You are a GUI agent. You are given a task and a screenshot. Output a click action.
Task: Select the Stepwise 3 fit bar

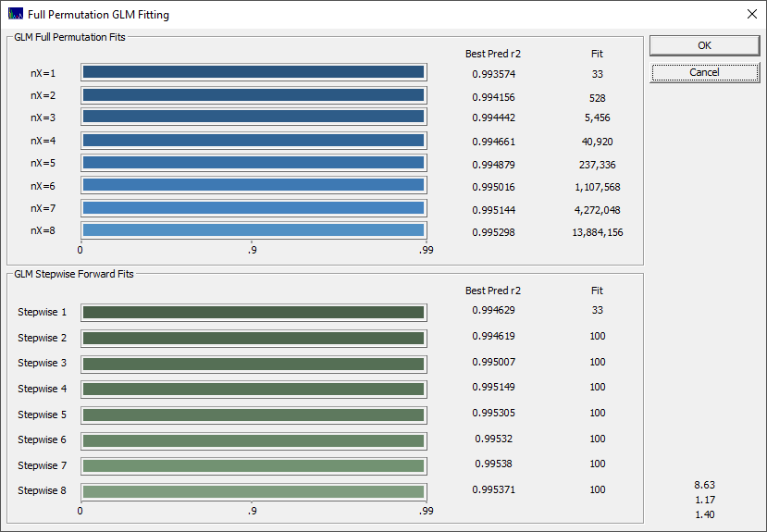point(254,365)
